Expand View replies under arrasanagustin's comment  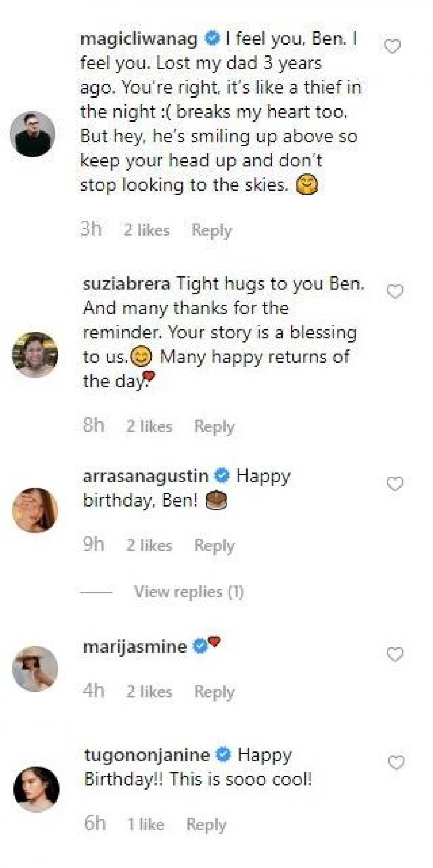[x=189, y=591]
